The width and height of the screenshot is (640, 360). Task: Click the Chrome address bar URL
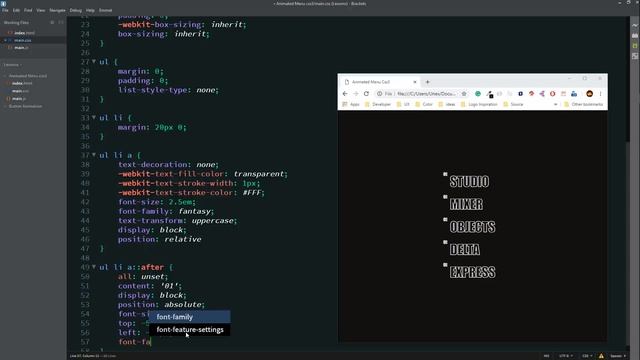point(426,94)
